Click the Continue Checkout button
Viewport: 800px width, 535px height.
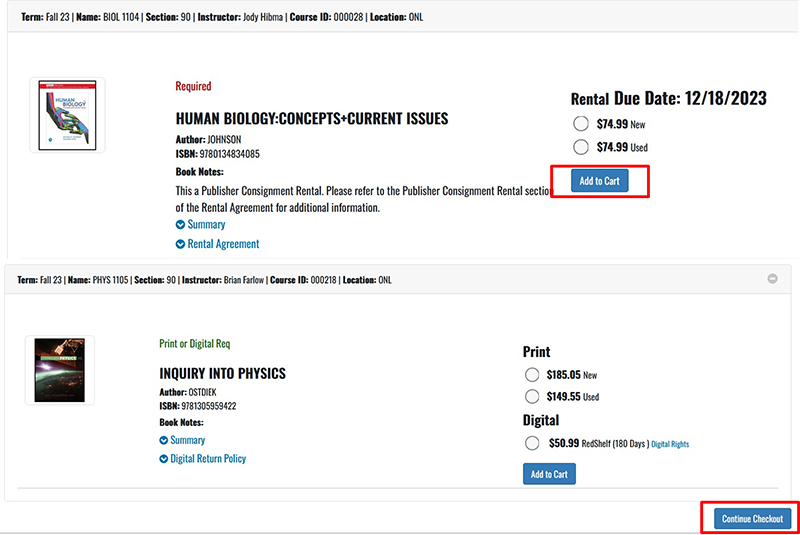coord(752,519)
